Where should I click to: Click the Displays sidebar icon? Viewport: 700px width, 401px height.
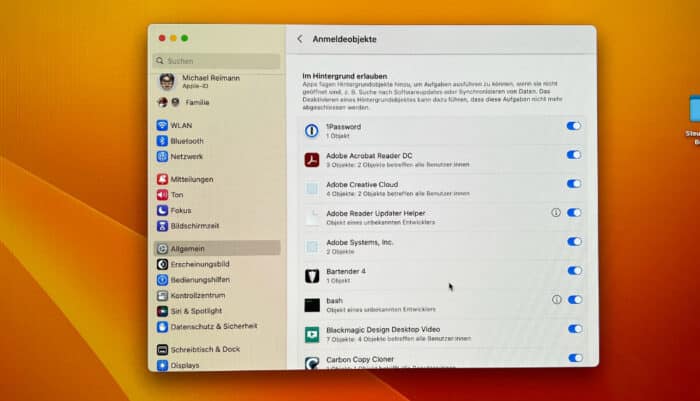162,365
